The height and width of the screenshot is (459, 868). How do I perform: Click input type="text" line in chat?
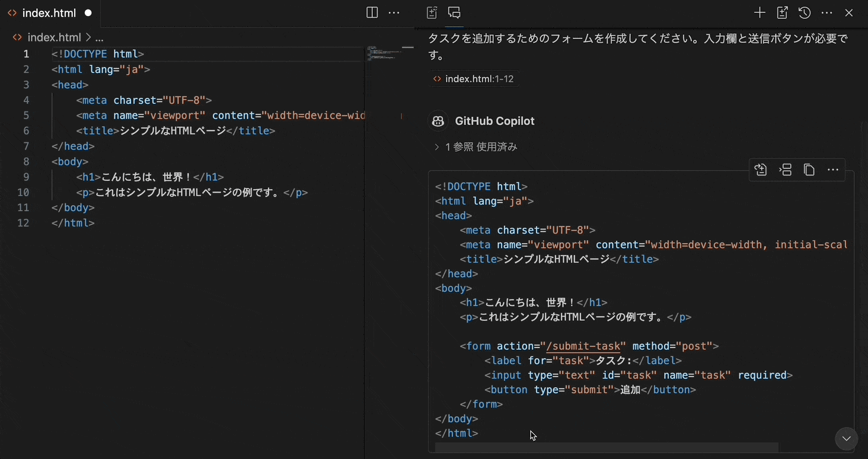[639, 375]
